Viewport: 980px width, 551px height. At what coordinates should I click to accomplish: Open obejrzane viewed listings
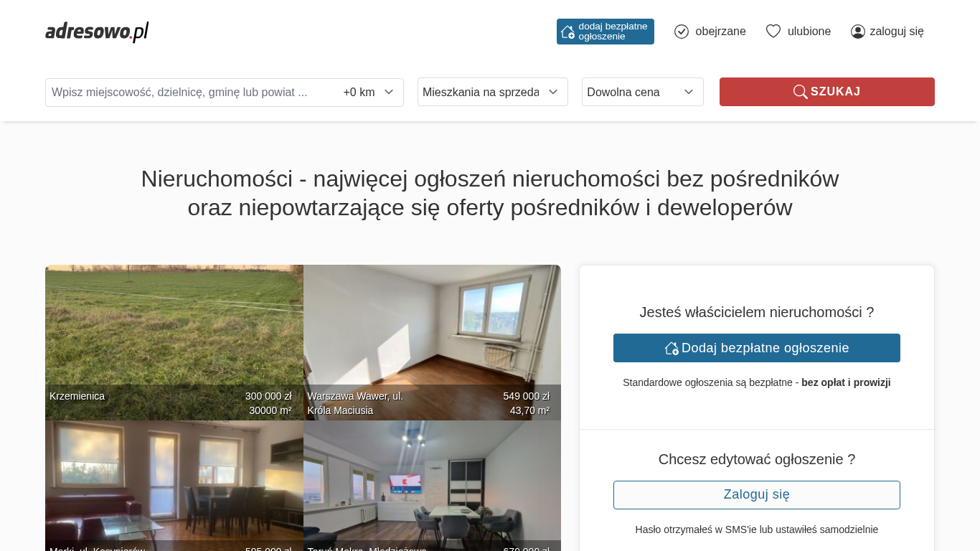[720, 32]
